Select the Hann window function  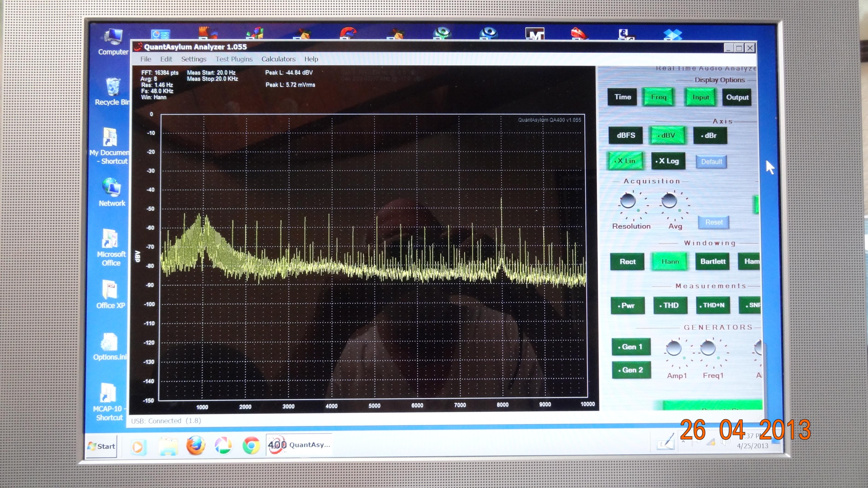670,262
